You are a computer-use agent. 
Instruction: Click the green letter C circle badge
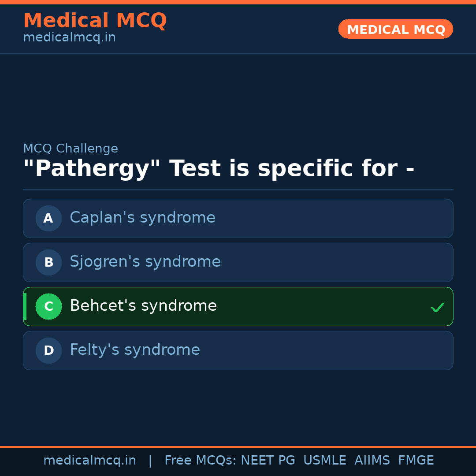coord(48,306)
